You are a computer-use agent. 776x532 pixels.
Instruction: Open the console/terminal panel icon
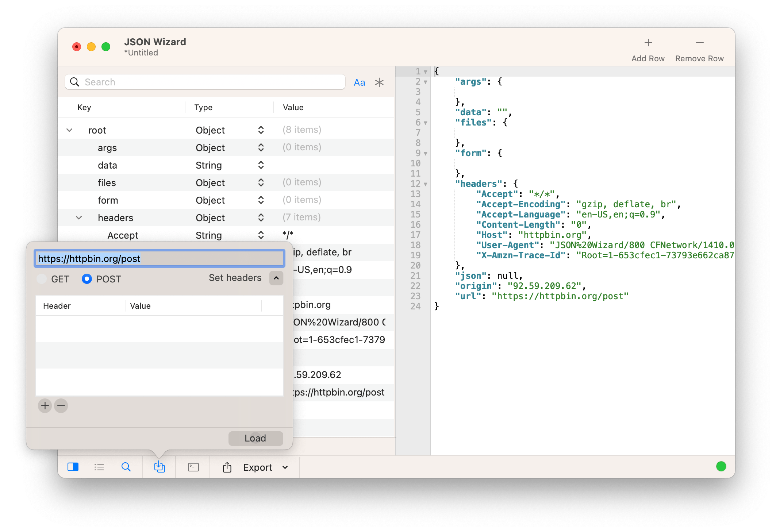point(193,467)
